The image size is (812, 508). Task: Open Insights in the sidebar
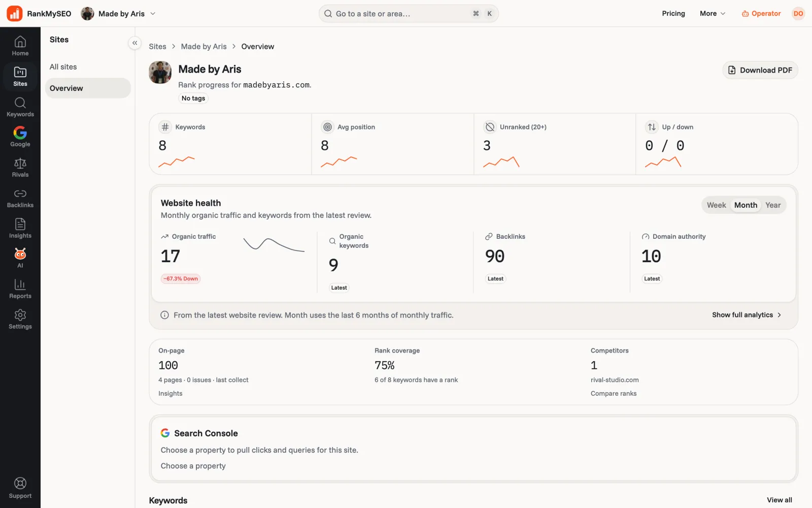[x=20, y=229]
